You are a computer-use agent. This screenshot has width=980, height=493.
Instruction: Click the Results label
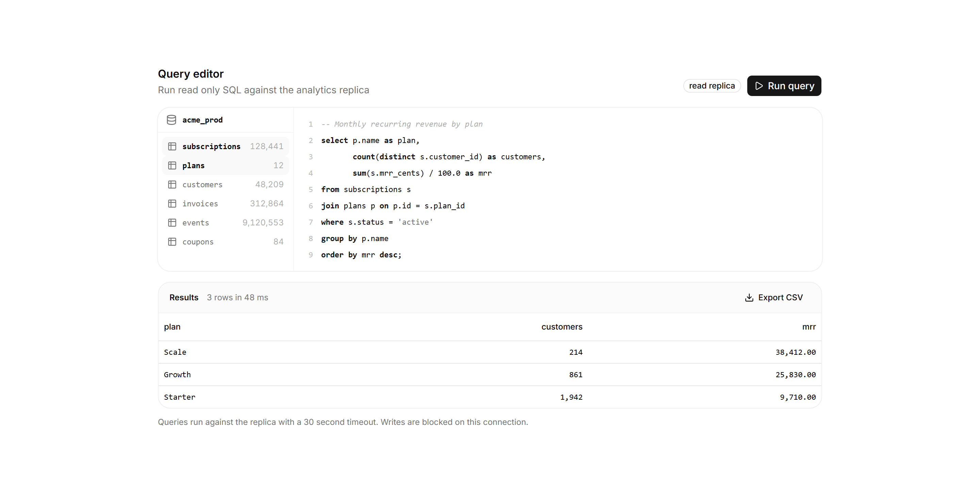184,298
